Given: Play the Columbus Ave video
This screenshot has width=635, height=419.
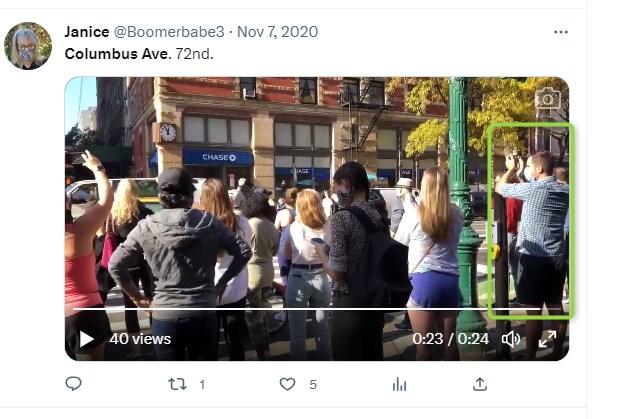Looking at the screenshot, I should [87, 339].
